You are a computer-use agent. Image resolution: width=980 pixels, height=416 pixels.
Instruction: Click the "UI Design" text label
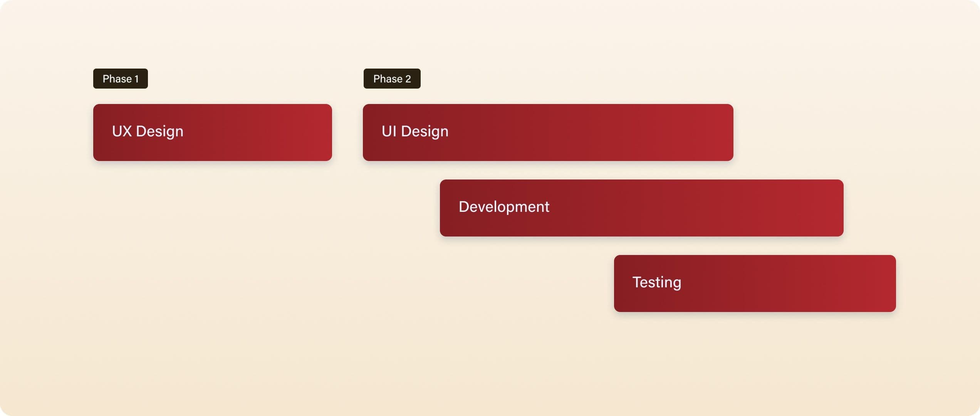pos(415,131)
